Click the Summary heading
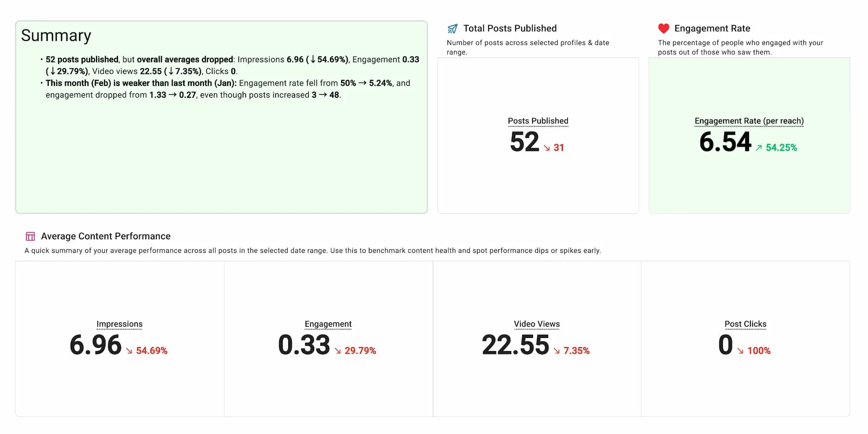Viewport: 868px width, 434px height. point(56,36)
